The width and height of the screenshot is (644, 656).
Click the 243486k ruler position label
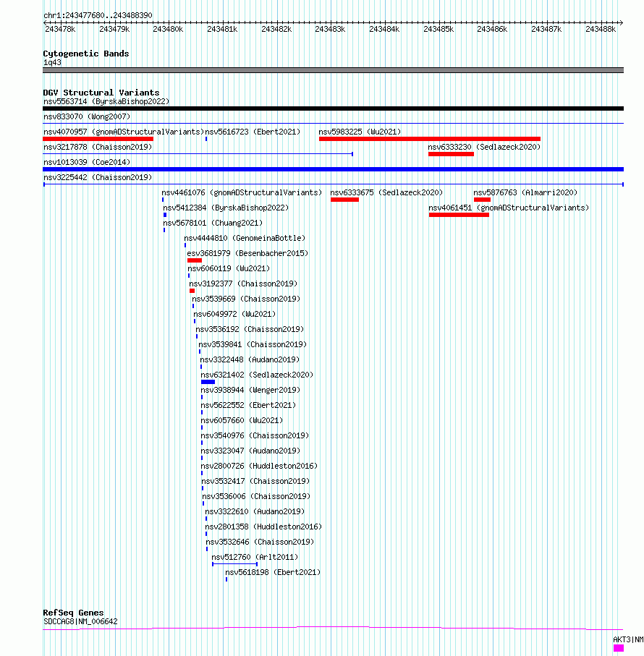[x=492, y=29]
